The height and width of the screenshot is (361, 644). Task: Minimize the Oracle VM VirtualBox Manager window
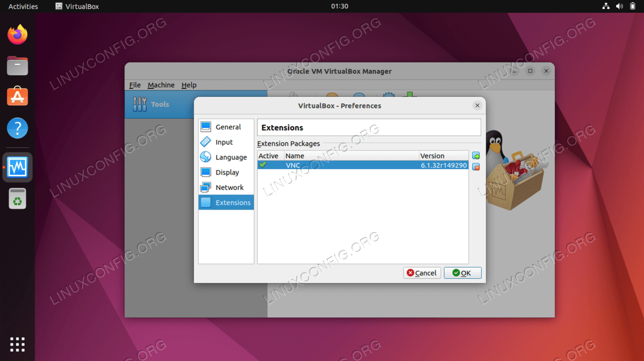pos(515,71)
